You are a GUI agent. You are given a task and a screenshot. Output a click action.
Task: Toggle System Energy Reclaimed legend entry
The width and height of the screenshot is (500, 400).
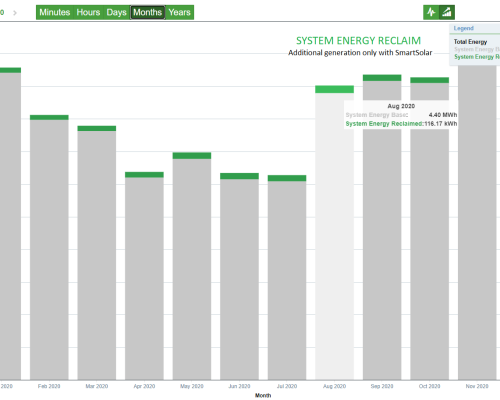[x=477, y=57]
